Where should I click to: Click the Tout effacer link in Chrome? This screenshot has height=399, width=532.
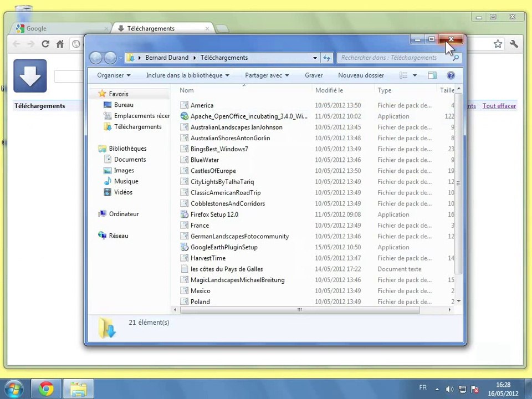coord(499,106)
